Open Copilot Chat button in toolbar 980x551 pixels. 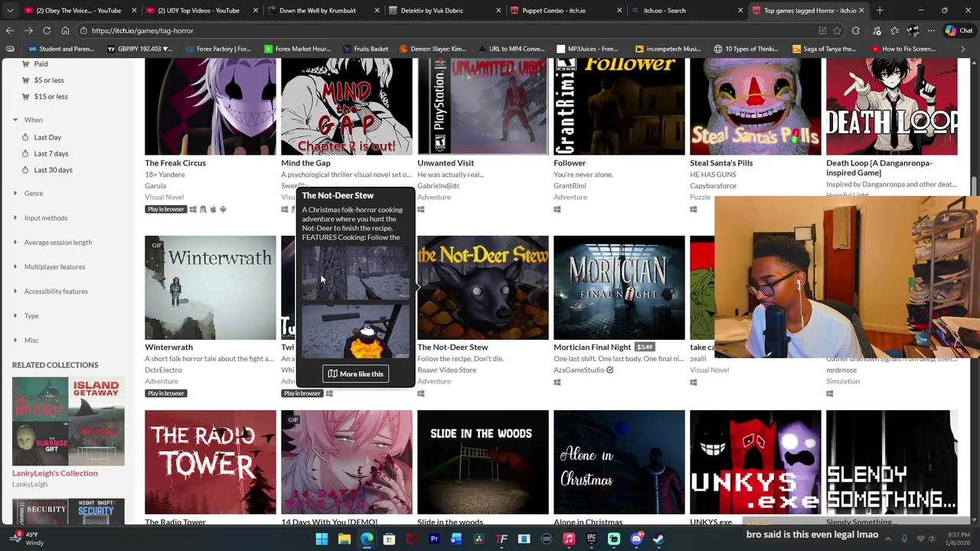pyautogui.click(x=958, y=31)
